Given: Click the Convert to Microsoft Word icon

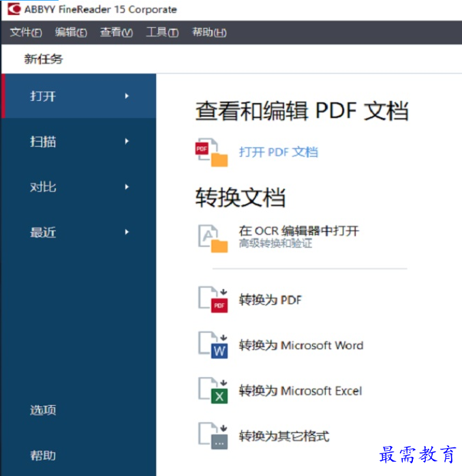Looking at the screenshot, I should (x=212, y=346).
